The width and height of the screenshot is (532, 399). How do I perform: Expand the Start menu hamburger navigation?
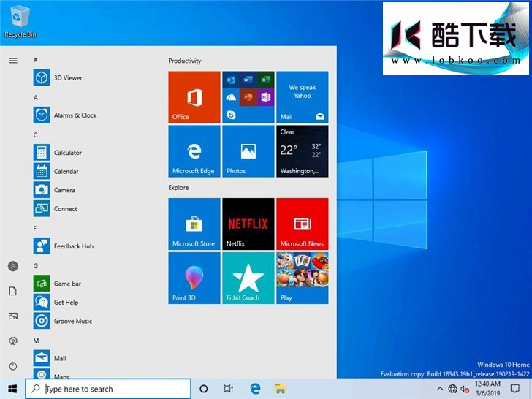(13, 61)
